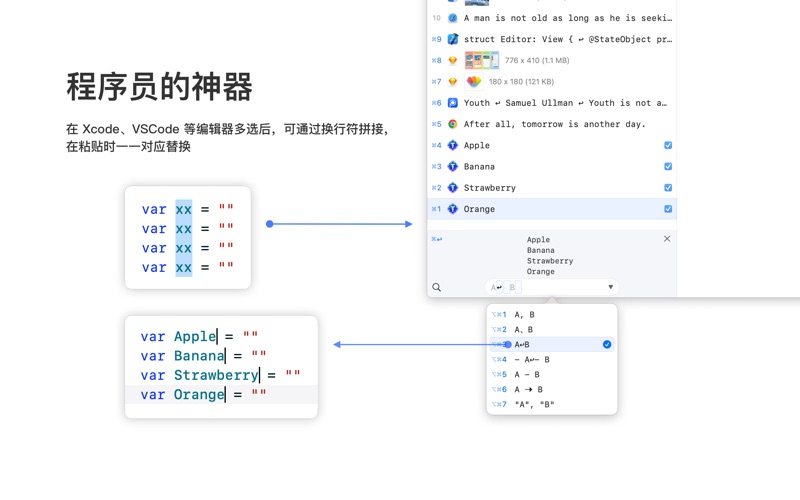Click the Chrome icon on After all item
This screenshot has width=800, height=500.
click(x=453, y=124)
